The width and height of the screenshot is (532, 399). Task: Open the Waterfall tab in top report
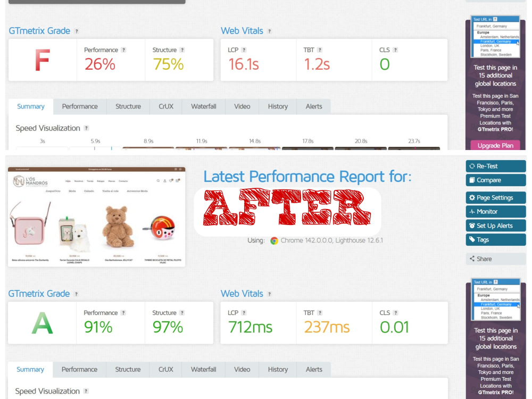(204, 106)
